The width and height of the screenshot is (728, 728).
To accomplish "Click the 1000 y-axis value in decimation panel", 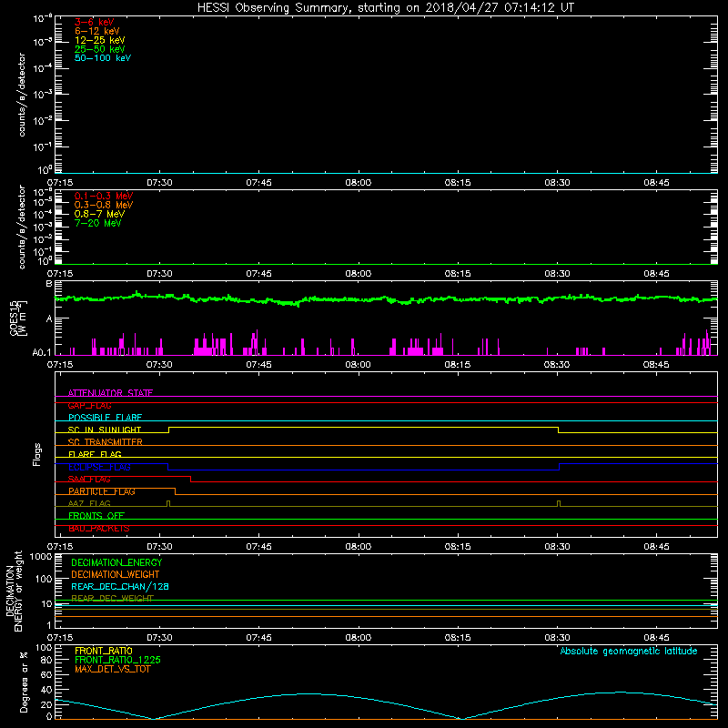I will coord(41,557).
